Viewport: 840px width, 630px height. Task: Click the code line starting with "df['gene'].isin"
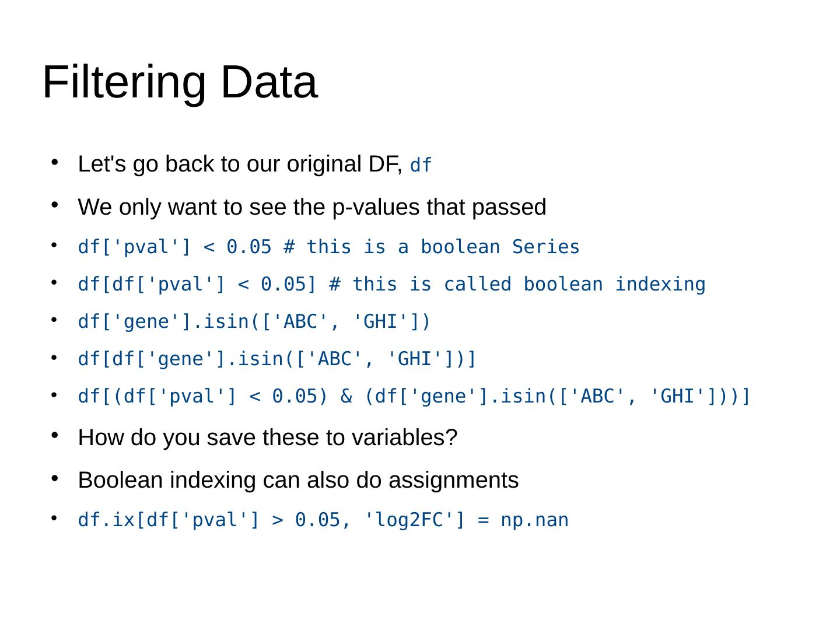coord(254,322)
